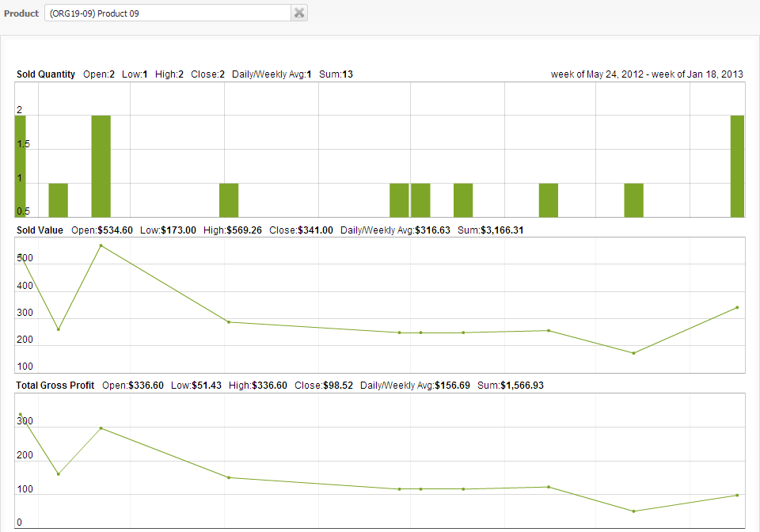
Task: Clear the Product 09 selection with X icon
Action: pos(299,13)
